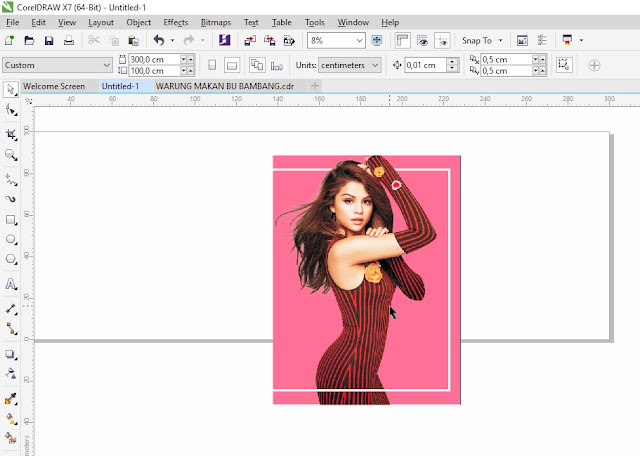Select the Zoom tool
The height and width of the screenshot is (456, 640).
click(11, 155)
